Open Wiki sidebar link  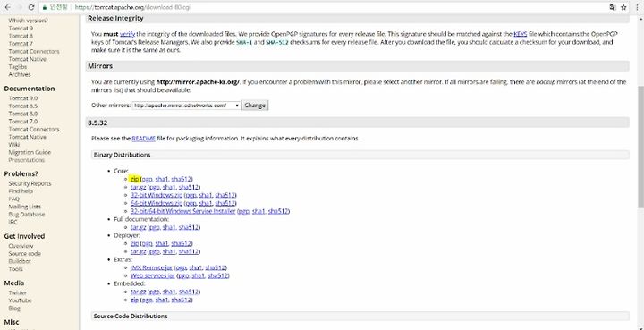pos(14,145)
